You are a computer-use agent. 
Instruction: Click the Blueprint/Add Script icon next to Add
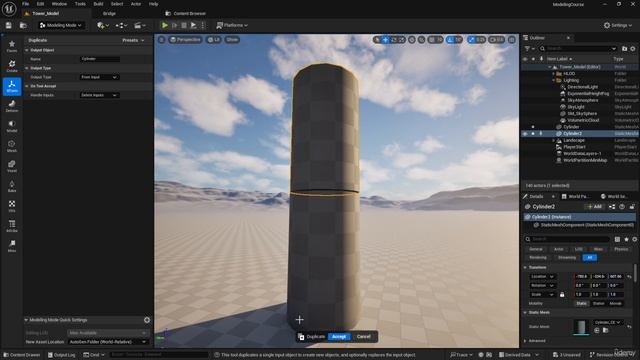coord(612,207)
